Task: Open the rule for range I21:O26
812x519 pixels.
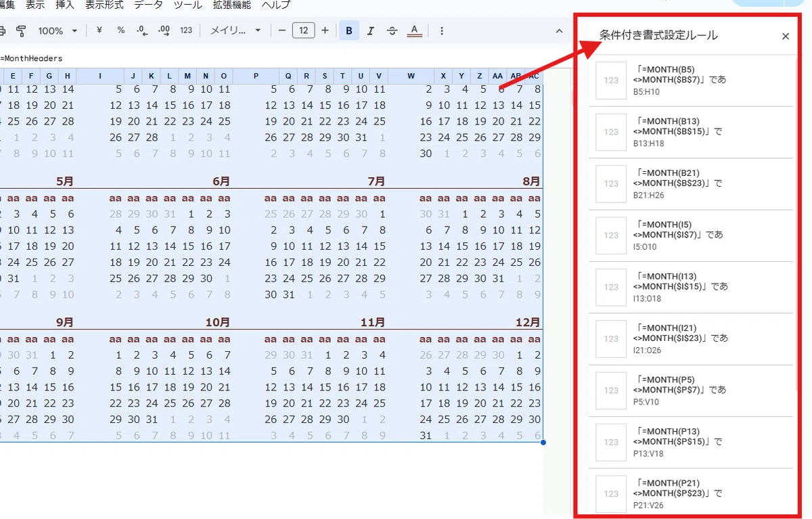Action: pos(691,338)
